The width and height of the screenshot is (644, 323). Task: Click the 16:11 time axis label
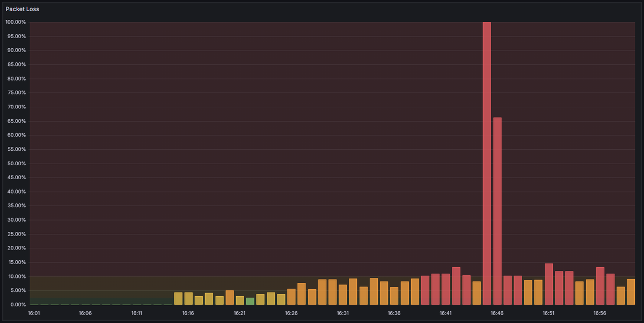(137, 313)
